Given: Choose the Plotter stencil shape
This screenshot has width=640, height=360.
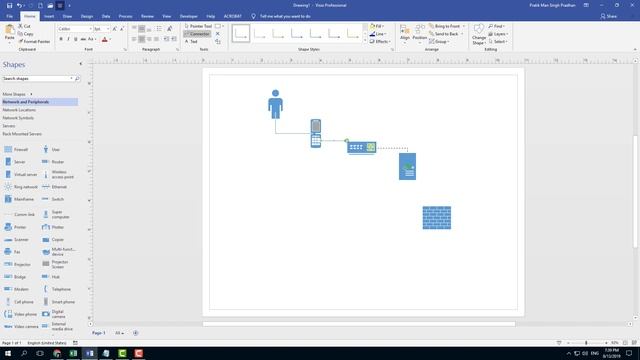Looking at the screenshot, I should tap(53, 227).
